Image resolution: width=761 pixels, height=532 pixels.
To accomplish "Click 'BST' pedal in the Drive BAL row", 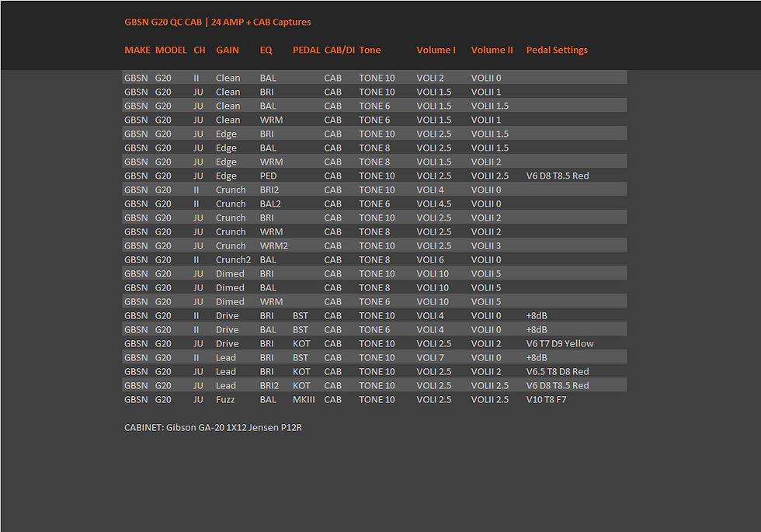I will coord(301,330).
